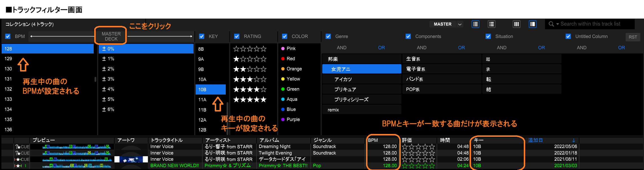Click the second list view icon
This screenshot has height=170, width=644.
(491, 24)
